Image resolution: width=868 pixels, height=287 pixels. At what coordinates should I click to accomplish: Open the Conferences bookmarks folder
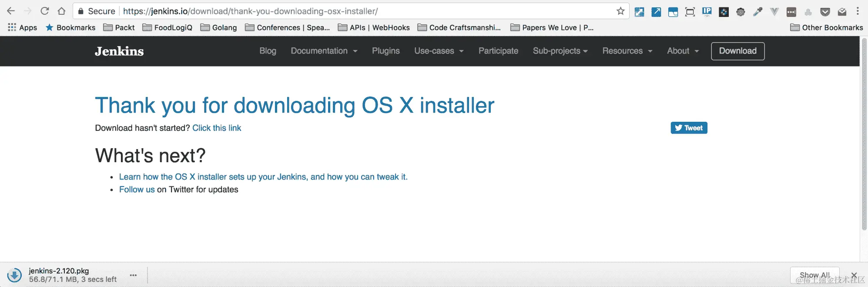[x=288, y=27]
